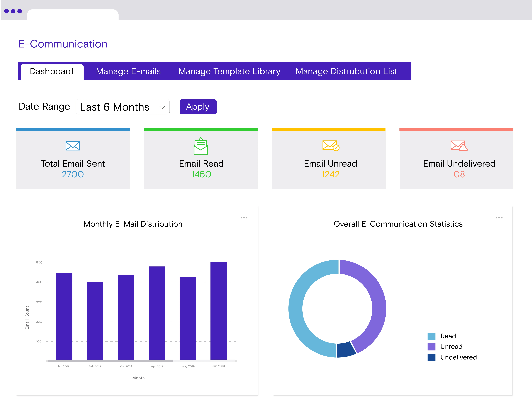This screenshot has height=410, width=532.
Task: Open the Manage E-mails tab
Action: coord(128,71)
